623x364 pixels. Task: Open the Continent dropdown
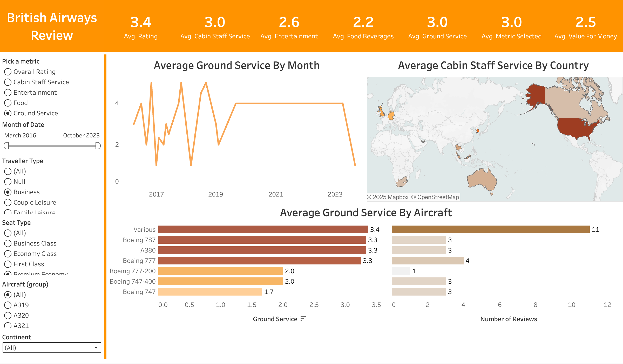[52, 347]
